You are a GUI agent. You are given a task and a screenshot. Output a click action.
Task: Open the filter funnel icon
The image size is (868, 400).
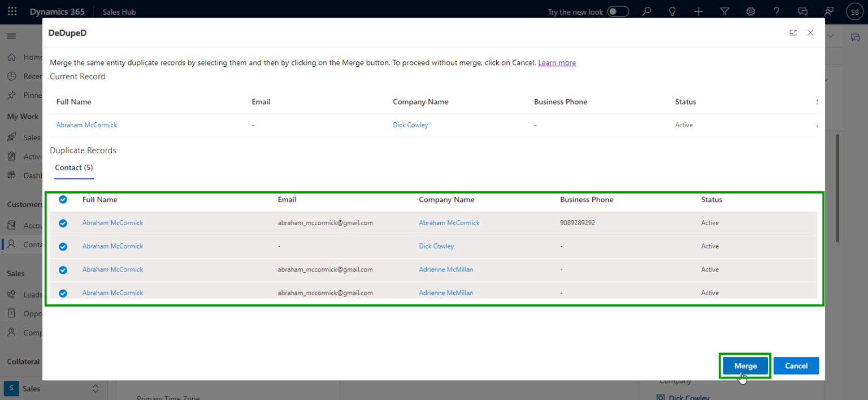click(x=724, y=11)
